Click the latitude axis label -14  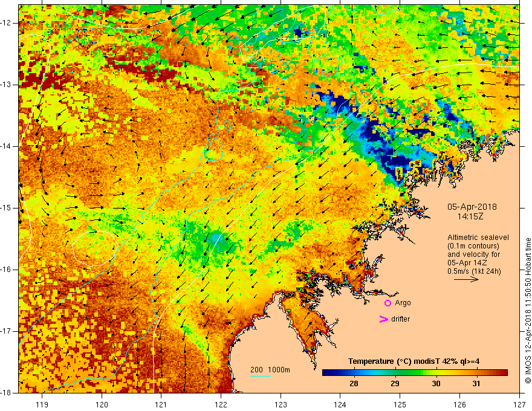point(7,146)
